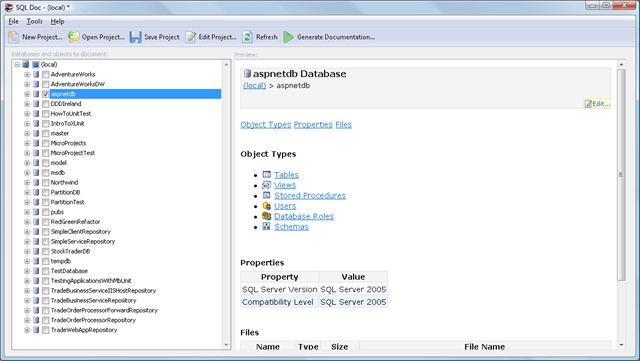Expand the aspnetdb tree node
The width and height of the screenshot is (640, 361).
[x=27, y=94]
